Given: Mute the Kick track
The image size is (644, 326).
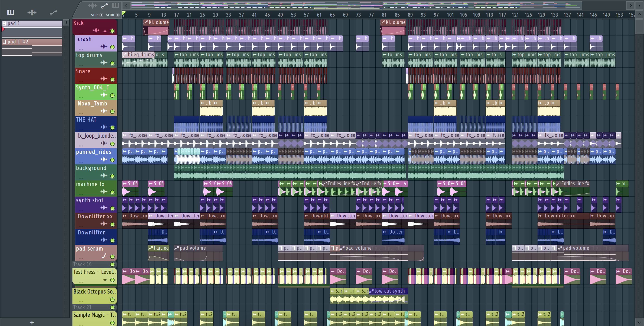Looking at the screenshot, I should pyautogui.click(x=112, y=31).
